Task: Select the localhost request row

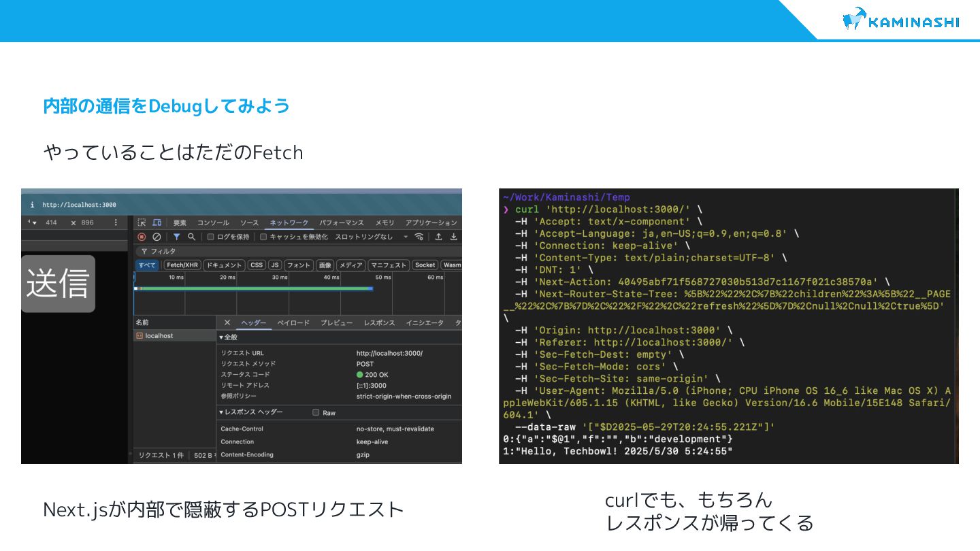Action: click(x=174, y=336)
